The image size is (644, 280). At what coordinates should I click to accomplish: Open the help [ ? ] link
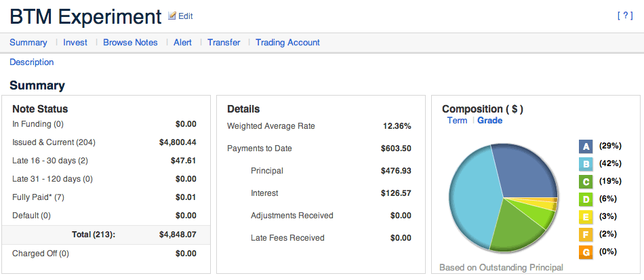pyautogui.click(x=625, y=16)
